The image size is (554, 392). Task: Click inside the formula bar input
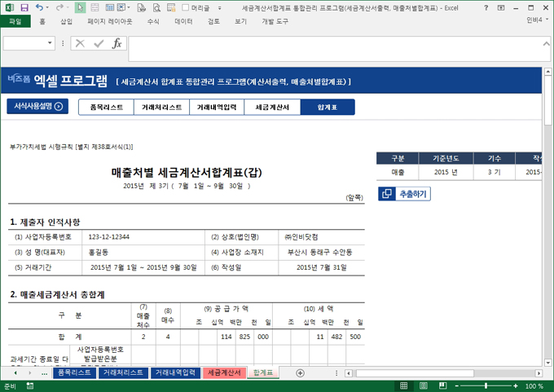(326, 43)
